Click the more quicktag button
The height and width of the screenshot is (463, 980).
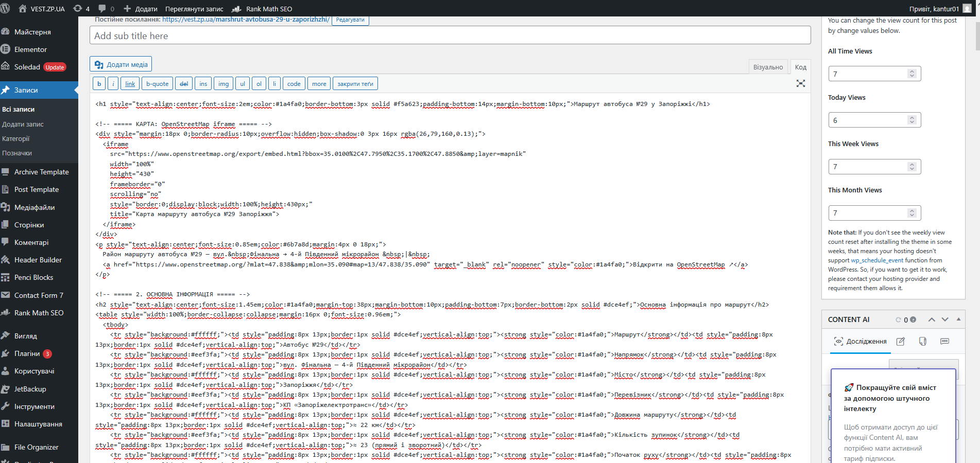click(x=319, y=84)
